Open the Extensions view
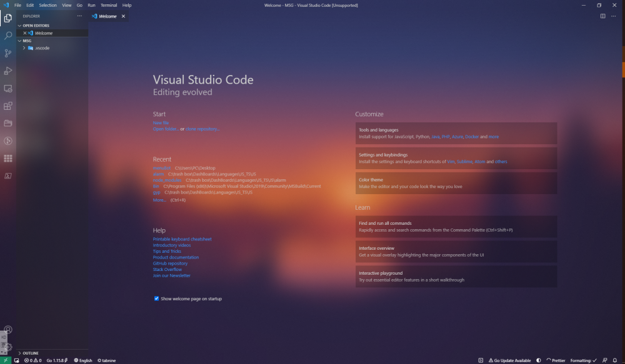Screen dimensions: 625x364 8,106
